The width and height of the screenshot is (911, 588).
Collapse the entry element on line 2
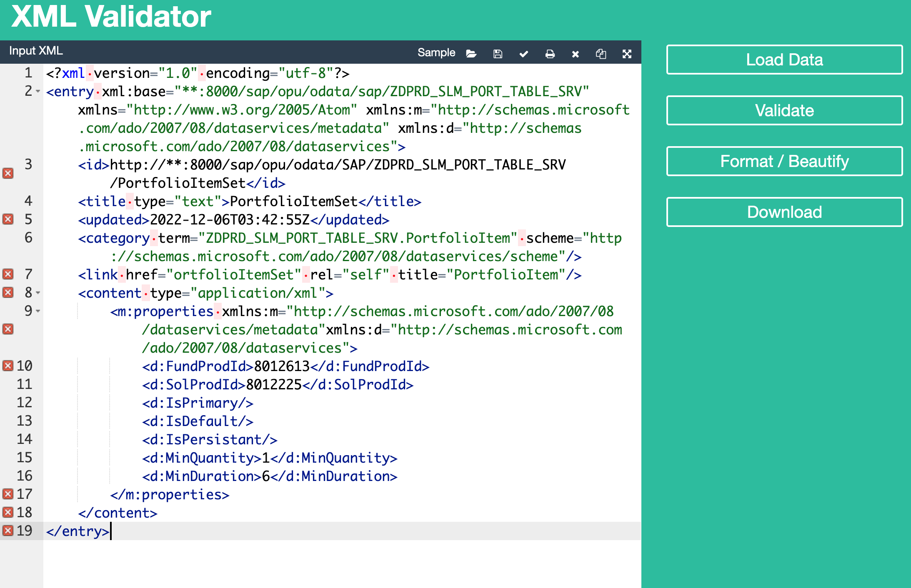click(x=38, y=91)
